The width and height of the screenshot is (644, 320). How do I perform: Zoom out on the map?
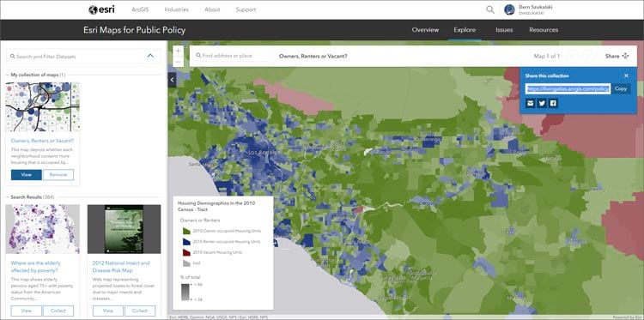coord(178,62)
